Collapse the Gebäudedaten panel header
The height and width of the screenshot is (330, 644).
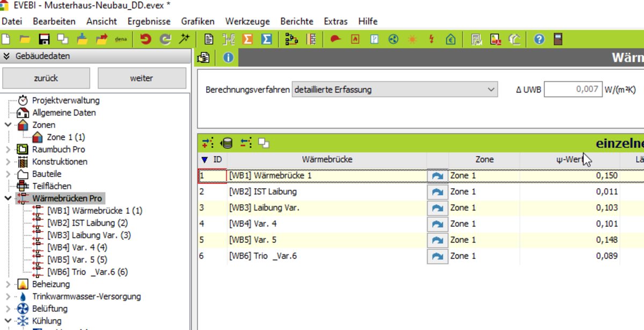pyautogui.click(x=6, y=56)
